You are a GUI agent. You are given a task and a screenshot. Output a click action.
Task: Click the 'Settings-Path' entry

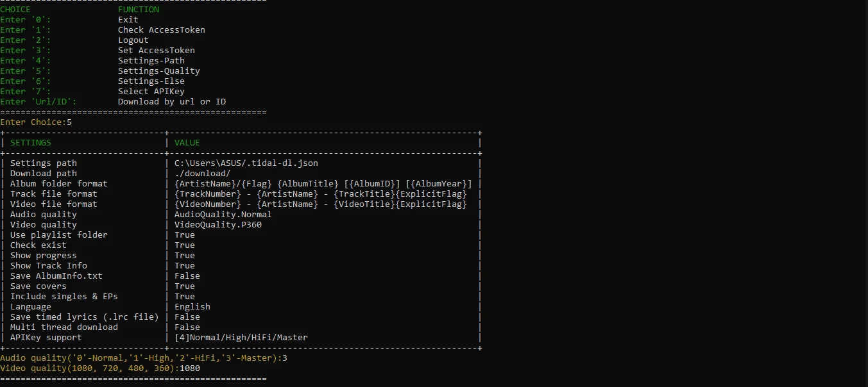[151, 61]
